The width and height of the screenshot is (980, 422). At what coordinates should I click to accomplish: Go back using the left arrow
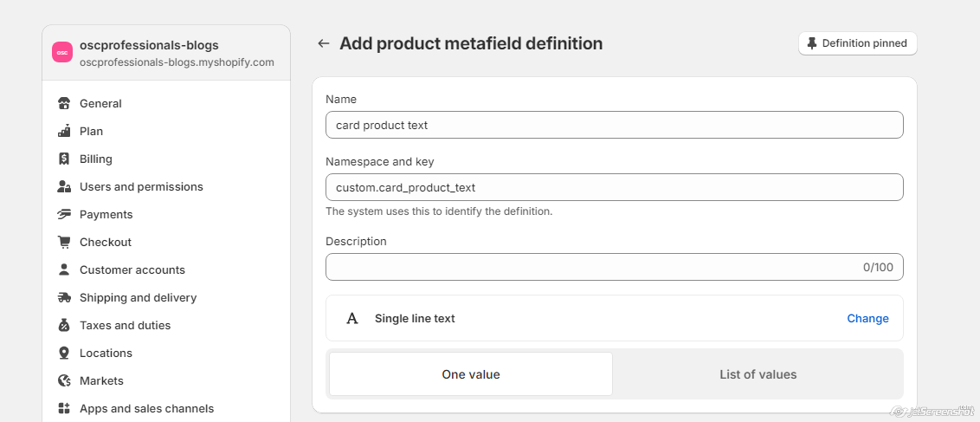click(324, 43)
